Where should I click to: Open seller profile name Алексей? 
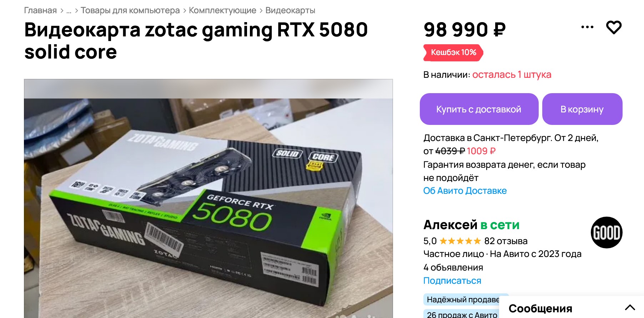pyautogui.click(x=450, y=225)
